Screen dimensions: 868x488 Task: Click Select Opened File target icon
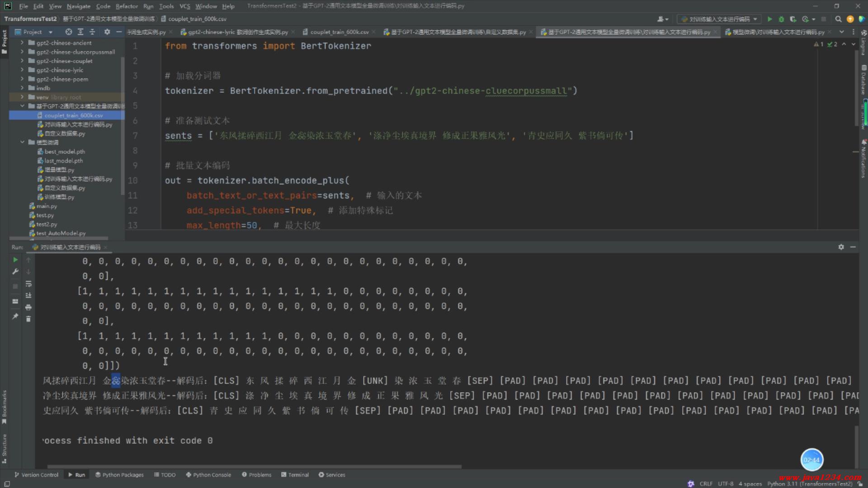coord(68,32)
